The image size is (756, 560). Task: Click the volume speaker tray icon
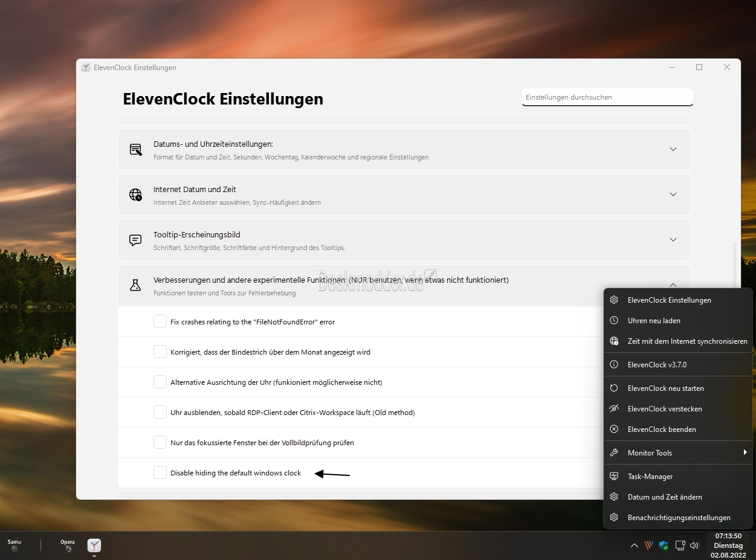[x=694, y=546]
